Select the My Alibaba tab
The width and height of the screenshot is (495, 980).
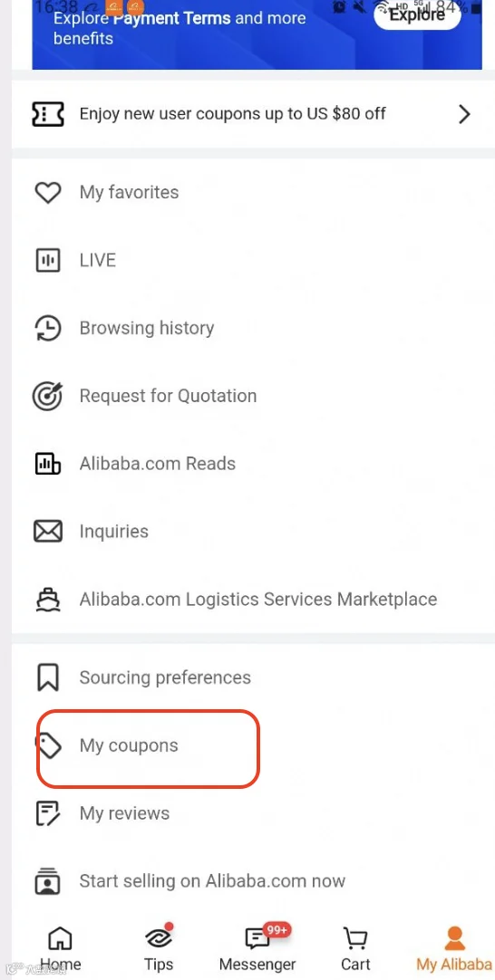[454, 948]
